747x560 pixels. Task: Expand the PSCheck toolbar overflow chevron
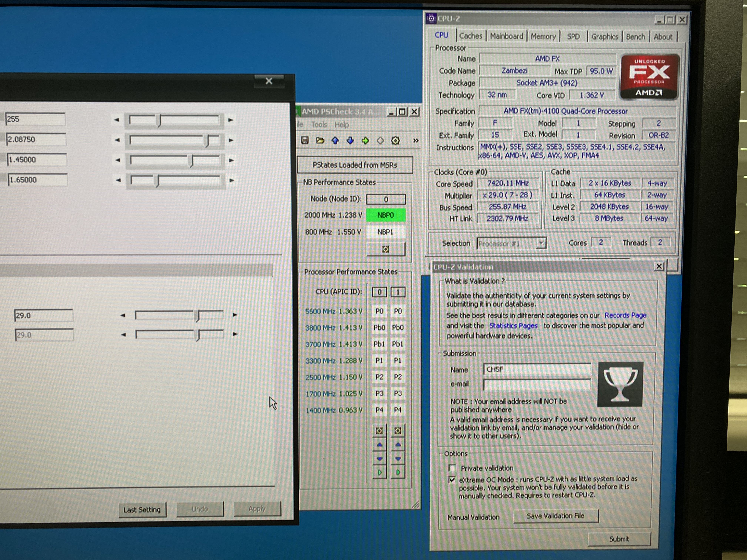pos(416,140)
